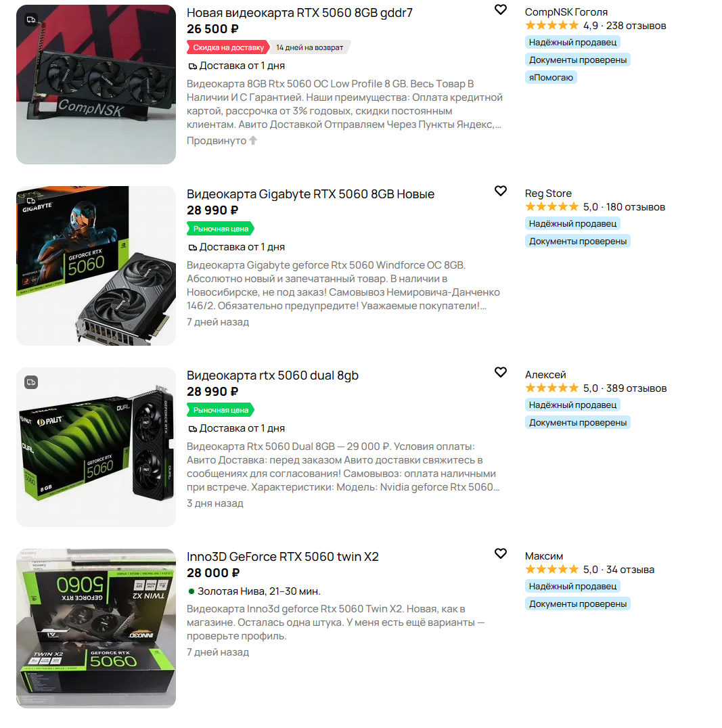Open 238 отзывов reviews of CompNSK
722x728 pixels.
pyautogui.click(x=636, y=26)
